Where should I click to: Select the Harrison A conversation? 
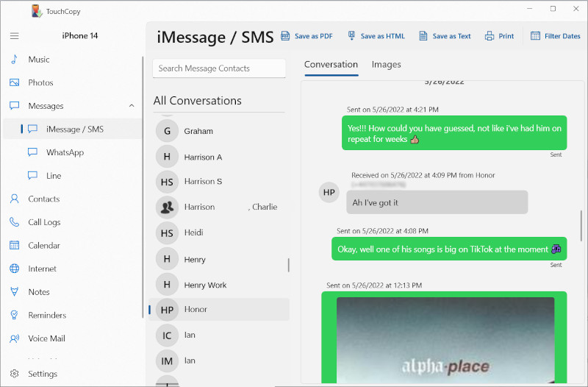219,157
